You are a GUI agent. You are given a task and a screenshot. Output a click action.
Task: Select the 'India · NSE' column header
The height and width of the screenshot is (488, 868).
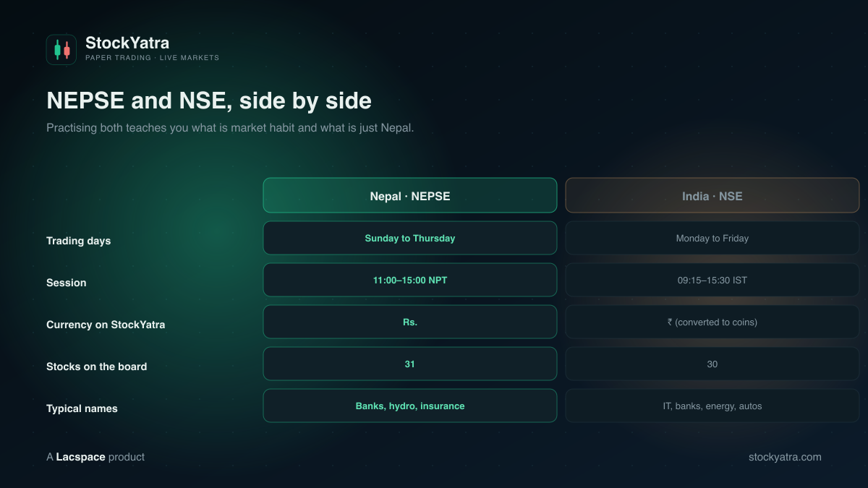[x=712, y=195]
